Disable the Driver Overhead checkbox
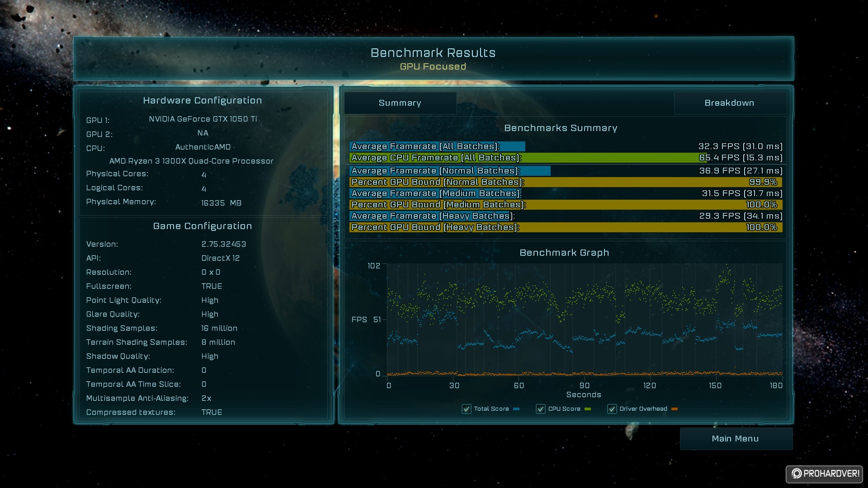 (612, 409)
